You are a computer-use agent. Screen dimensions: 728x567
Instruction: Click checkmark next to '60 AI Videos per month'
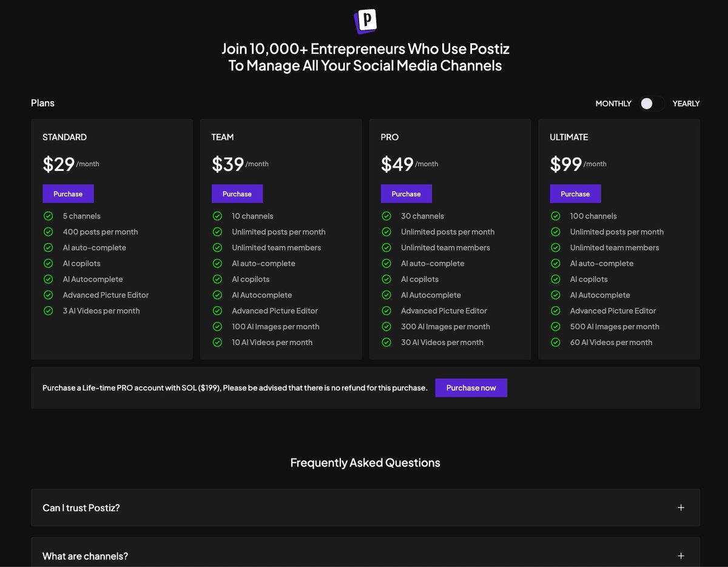click(x=555, y=342)
